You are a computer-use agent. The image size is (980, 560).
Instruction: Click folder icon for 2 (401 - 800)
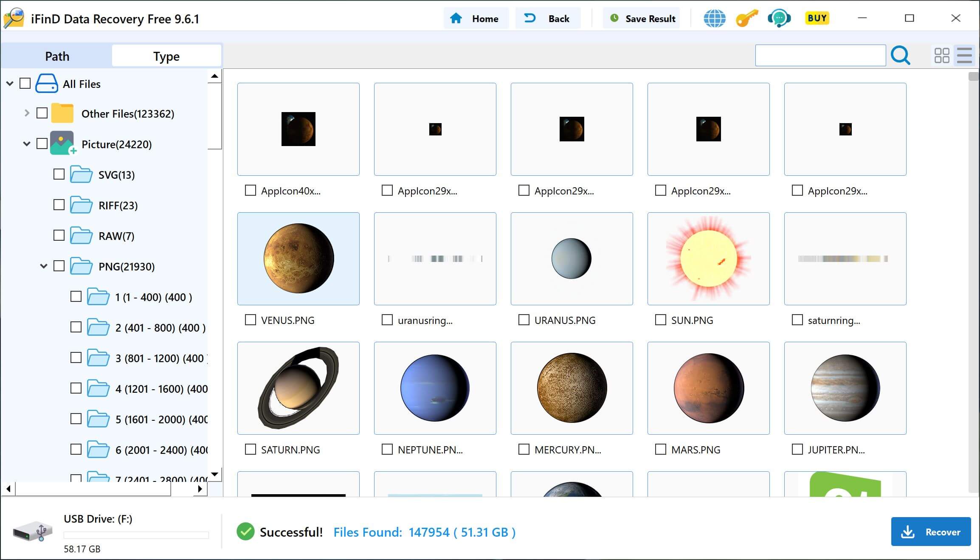coord(98,327)
